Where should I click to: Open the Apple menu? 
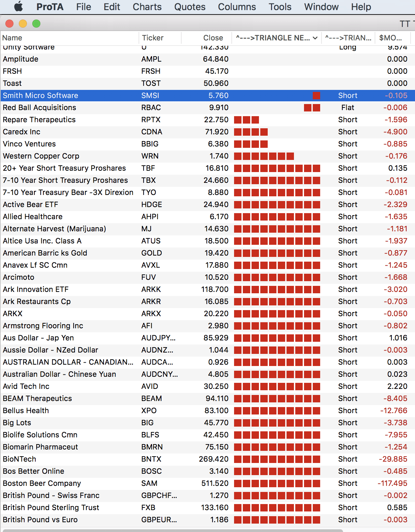pos(18,7)
